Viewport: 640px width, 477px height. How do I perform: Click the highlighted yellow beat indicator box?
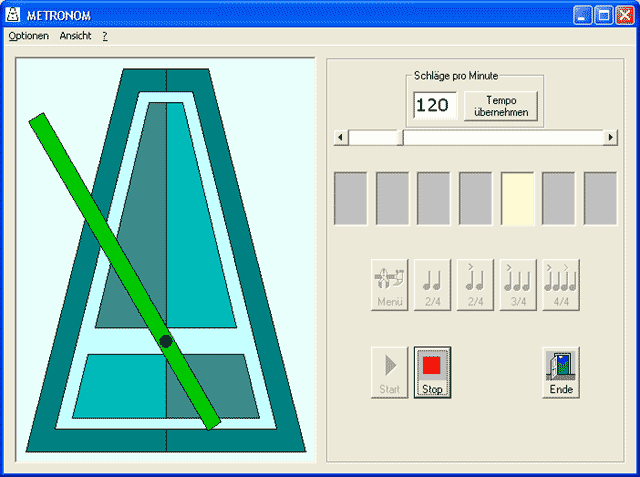point(518,197)
